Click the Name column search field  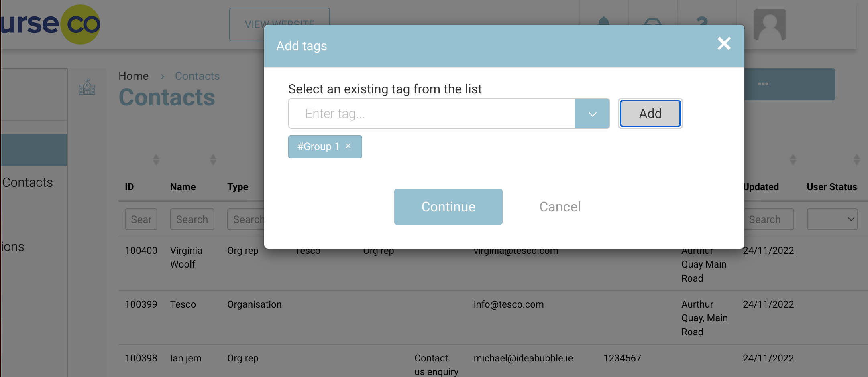click(x=192, y=219)
